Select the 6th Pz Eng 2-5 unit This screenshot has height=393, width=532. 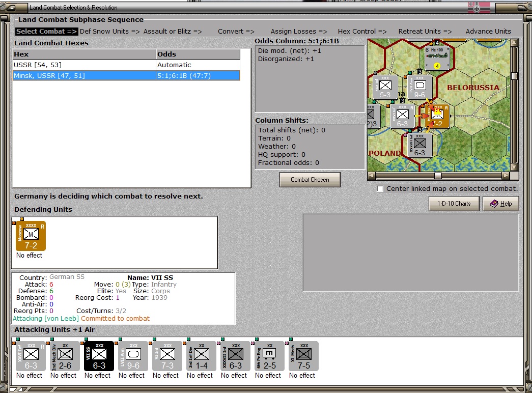269,356
